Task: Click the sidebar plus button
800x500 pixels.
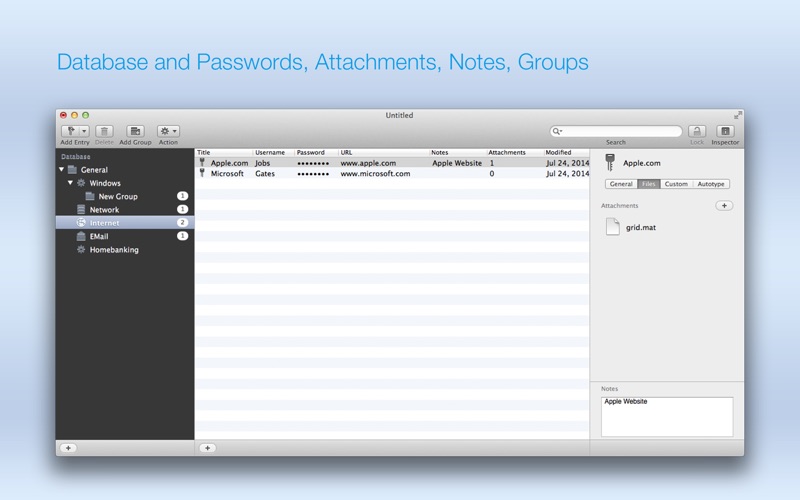Action: (68, 448)
